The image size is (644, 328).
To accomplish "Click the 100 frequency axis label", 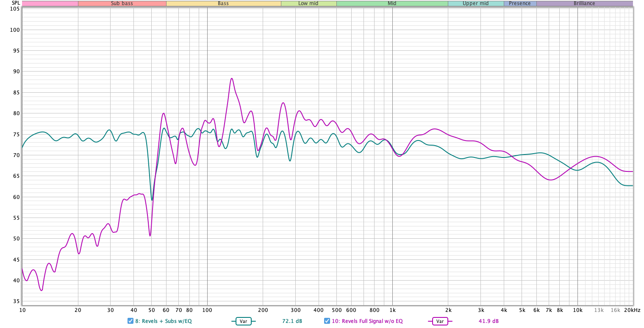I will coord(207,310).
